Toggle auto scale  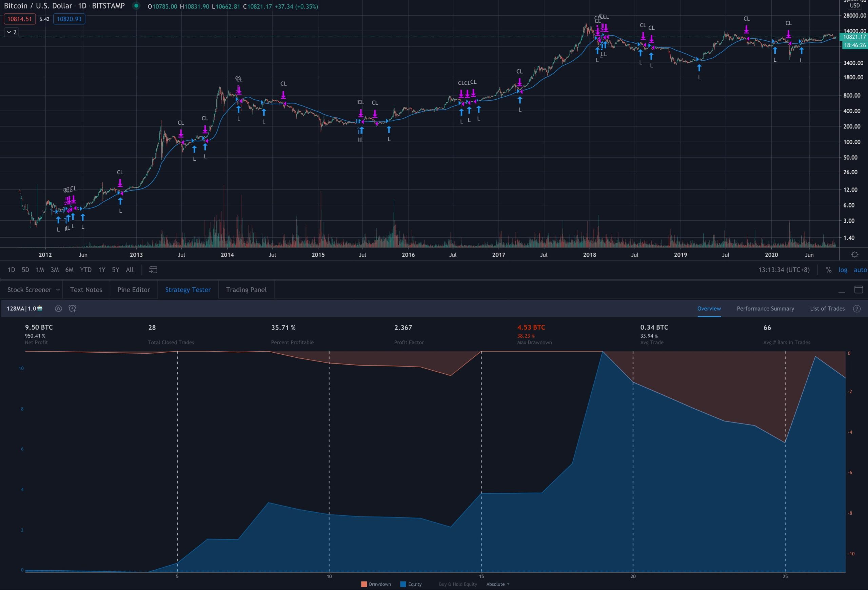(x=860, y=270)
